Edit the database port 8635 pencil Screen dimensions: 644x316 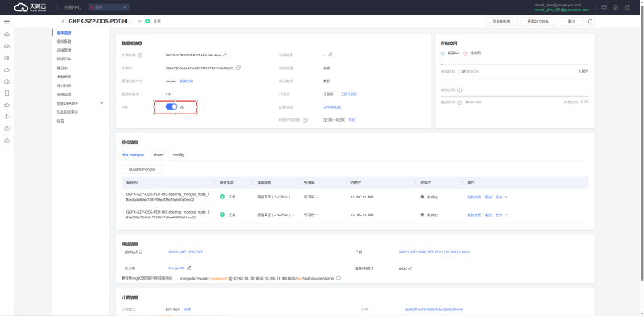[410, 268]
